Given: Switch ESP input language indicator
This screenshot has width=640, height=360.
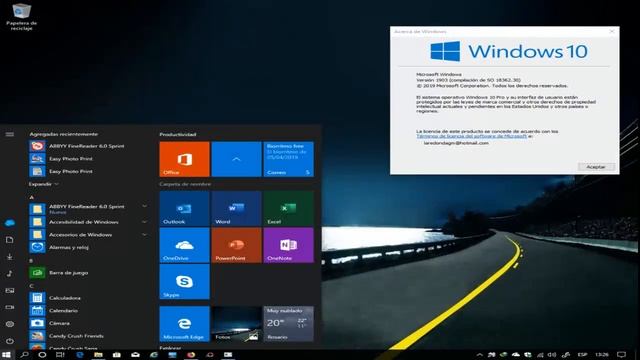Looking at the screenshot, I should [582, 355].
